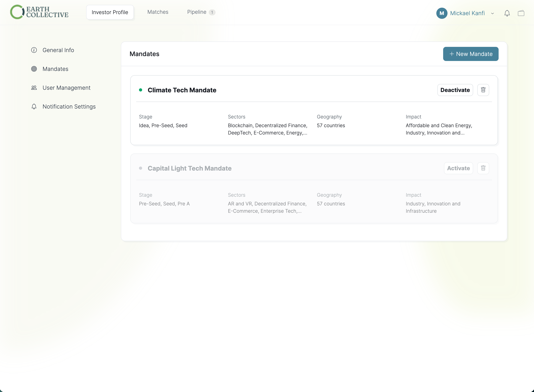
Task: Activate the Capital Light Tech Mandate
Action: pos(458,168)
